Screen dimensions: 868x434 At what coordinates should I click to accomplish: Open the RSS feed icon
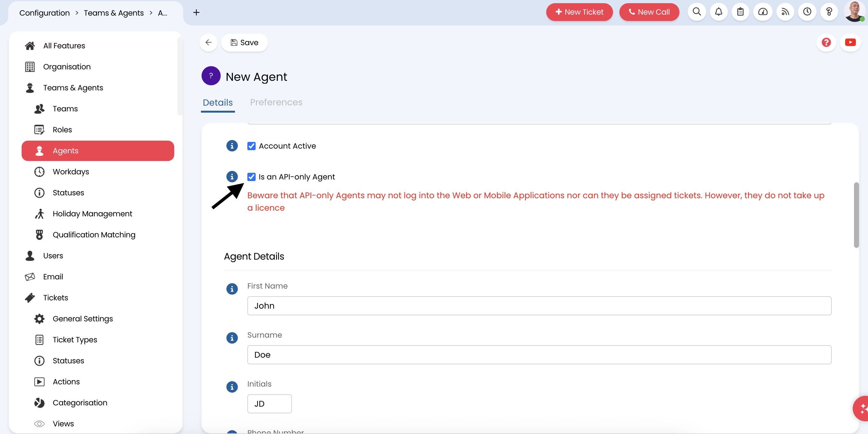tap(785, 12)
